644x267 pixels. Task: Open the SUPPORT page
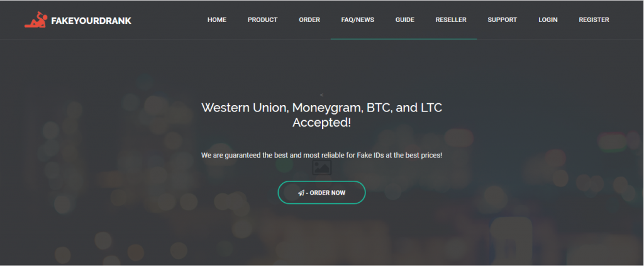502,20
